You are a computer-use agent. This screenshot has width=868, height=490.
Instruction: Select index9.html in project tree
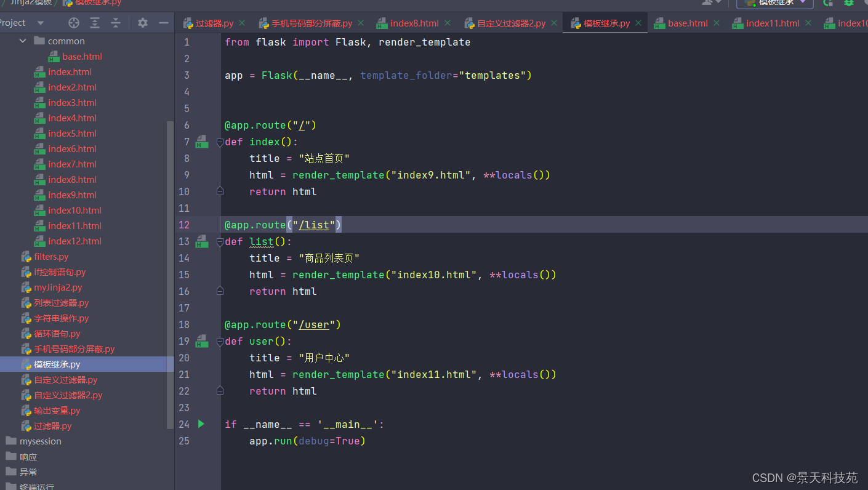72,195
